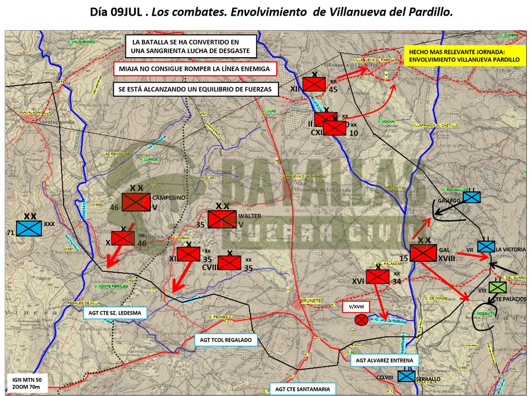Select the red CVIII brigade symbol

point(229,263)
